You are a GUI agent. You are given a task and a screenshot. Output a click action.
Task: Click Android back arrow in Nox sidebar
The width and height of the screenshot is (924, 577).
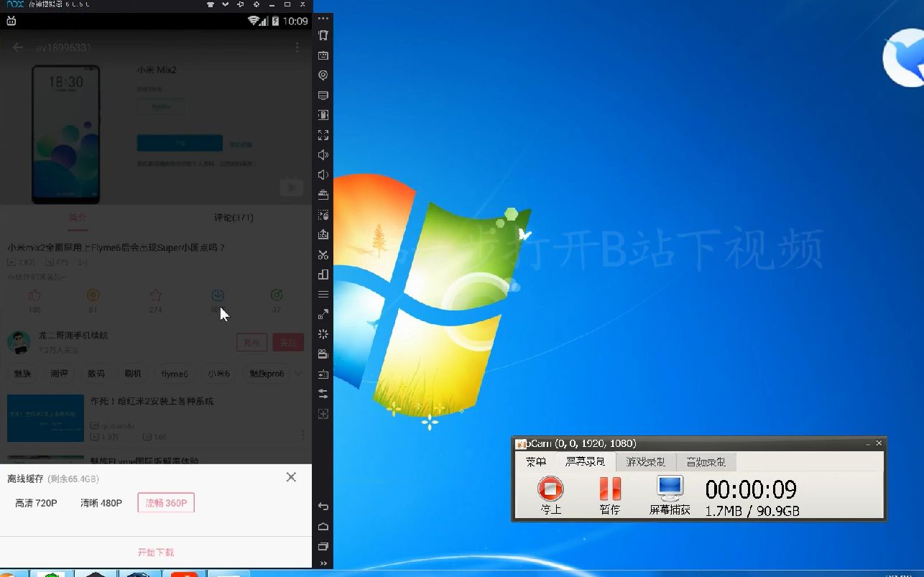[x=323, y=507]
